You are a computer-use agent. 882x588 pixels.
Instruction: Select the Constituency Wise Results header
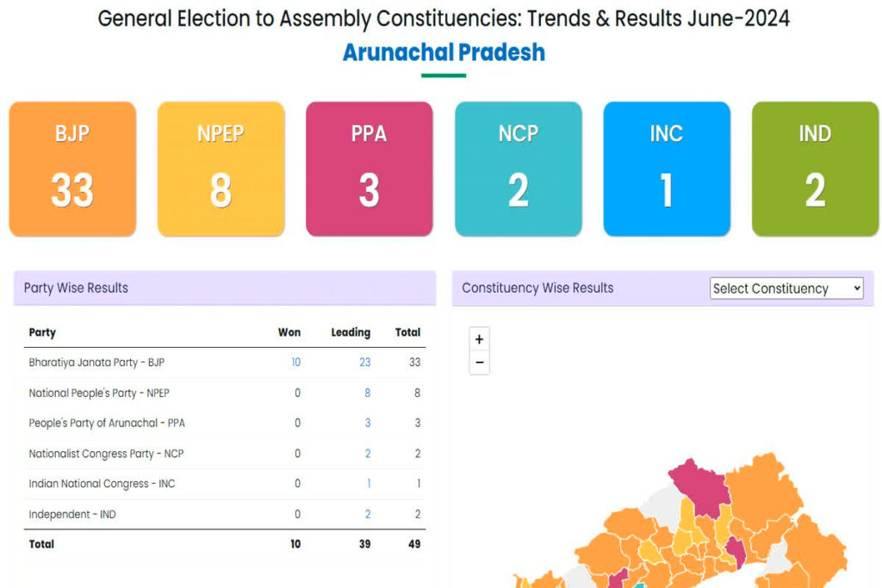pos(537,288)
